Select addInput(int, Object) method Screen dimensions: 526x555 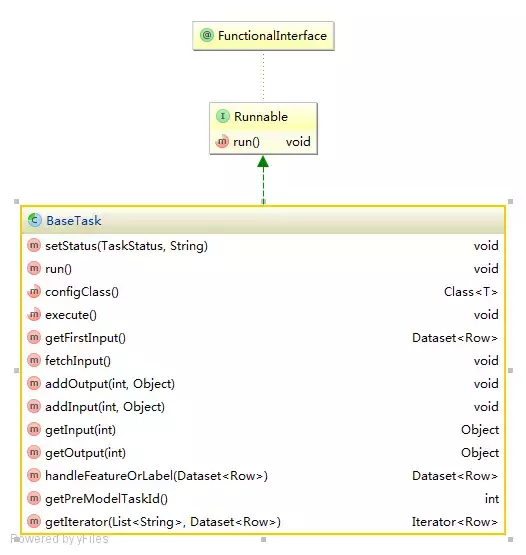click(x=105, y=407)
